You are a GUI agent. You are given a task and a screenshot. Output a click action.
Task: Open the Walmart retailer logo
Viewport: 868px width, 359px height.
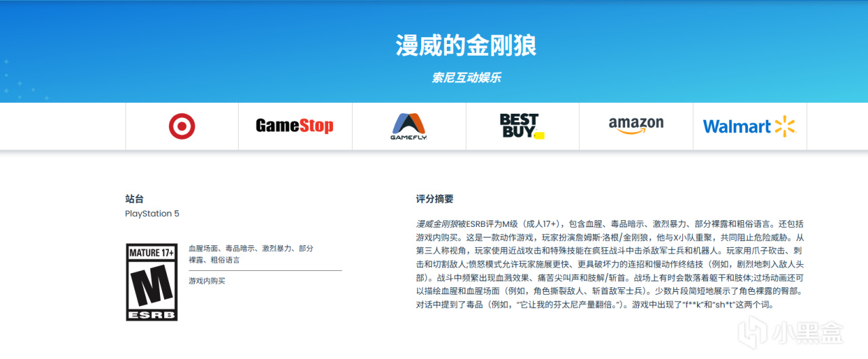[x=749, y=126]
